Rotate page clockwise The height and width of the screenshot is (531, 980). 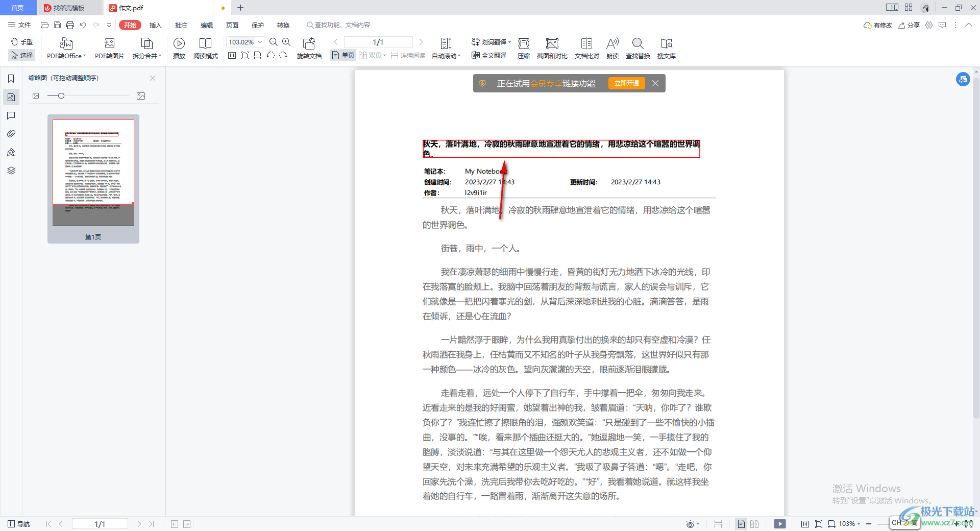[283, 55]
